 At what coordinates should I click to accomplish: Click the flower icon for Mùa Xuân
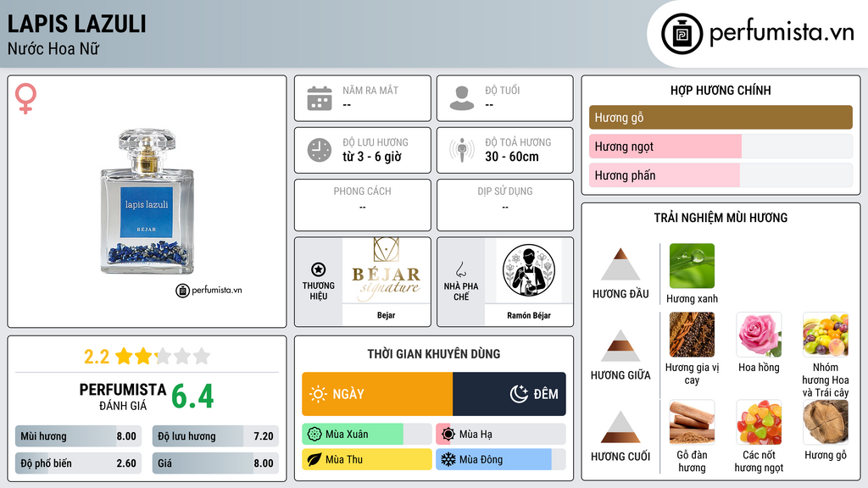click(x=314, y=435)
